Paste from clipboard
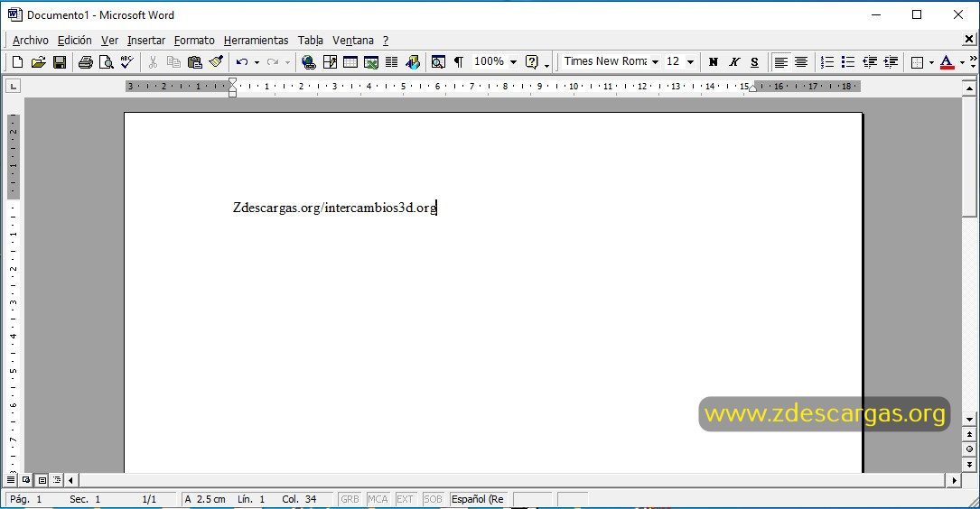 coord(195,62)
